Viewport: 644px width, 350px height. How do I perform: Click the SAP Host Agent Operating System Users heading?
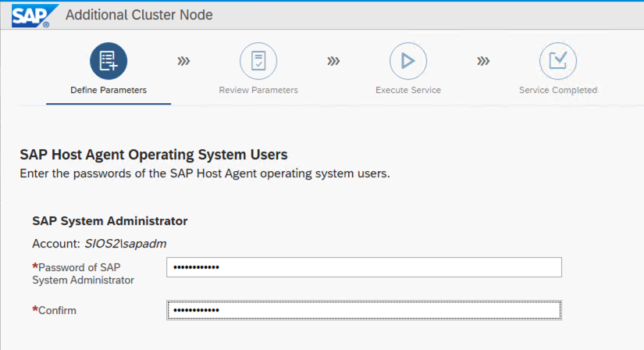click(x=154, y=155)
